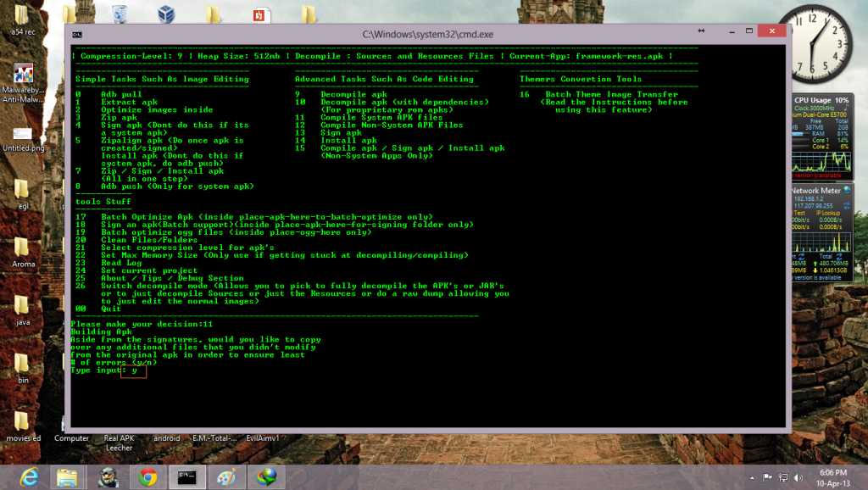Select the orange Office desktop icon
The width and height of the screenshot is (868, 490).
(259, 14)
